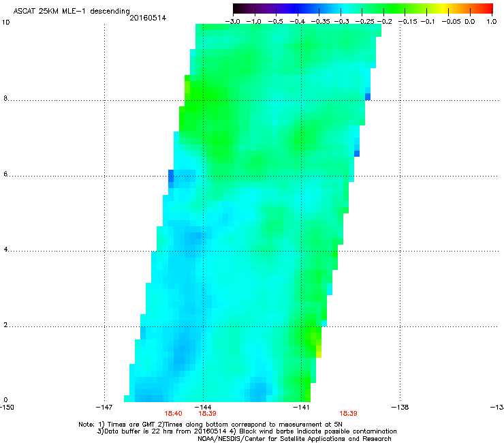Screen dimensions: 504x443
Task: Click the dark blue pixel near 8N swath edge
Action: (x=368, y=97)
